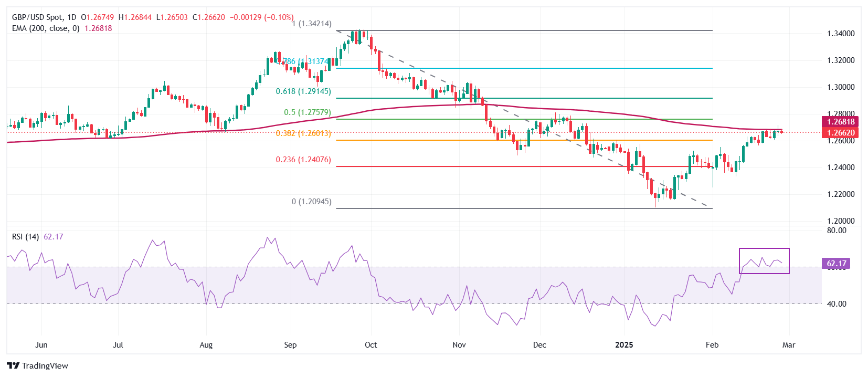The height and width of the screenshot is (377, 868).
Task: Click the 0 (1.20945) Fibonacci level label
Action: coord(311,202)
